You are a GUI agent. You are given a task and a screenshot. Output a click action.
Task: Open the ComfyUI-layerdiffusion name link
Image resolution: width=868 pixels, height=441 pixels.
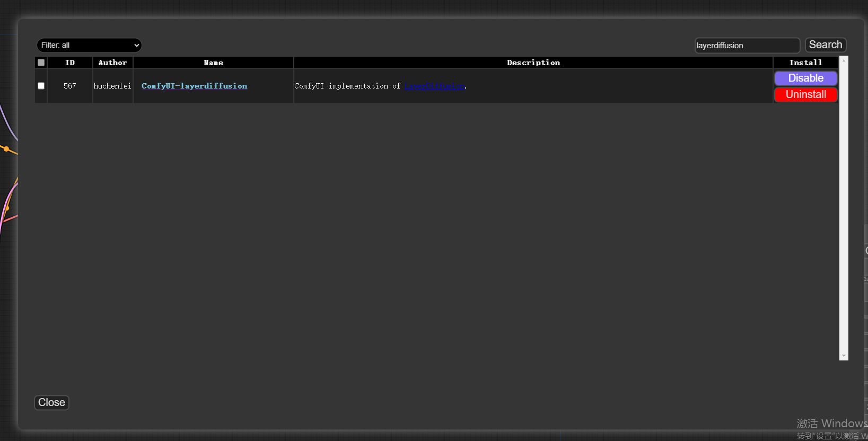coord(194,86)
